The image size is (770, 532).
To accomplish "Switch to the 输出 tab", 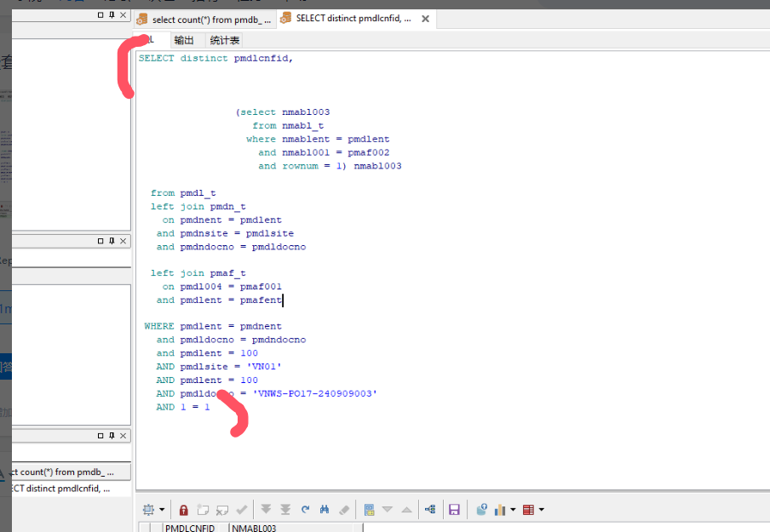I will (184, 40).
